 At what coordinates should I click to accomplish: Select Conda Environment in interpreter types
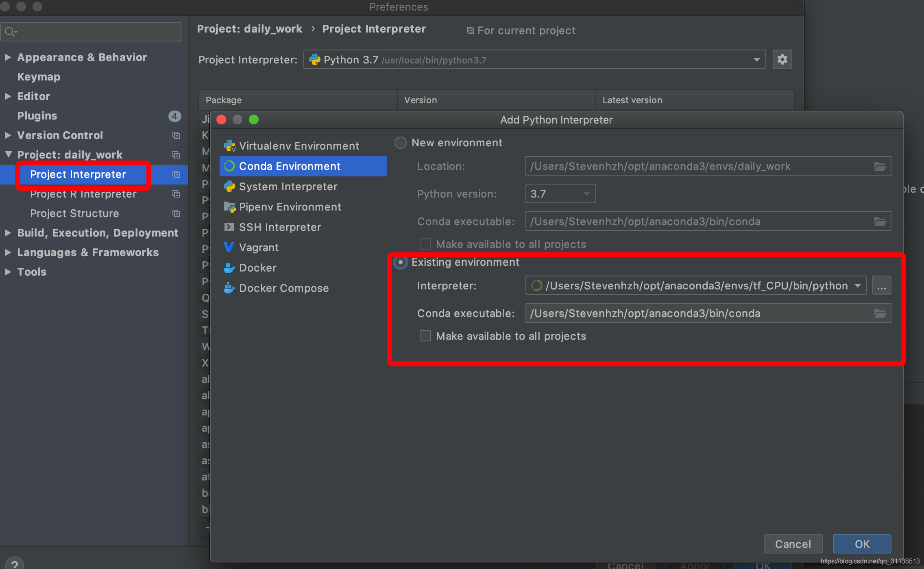pyautogui.click(x=303, y=166)
